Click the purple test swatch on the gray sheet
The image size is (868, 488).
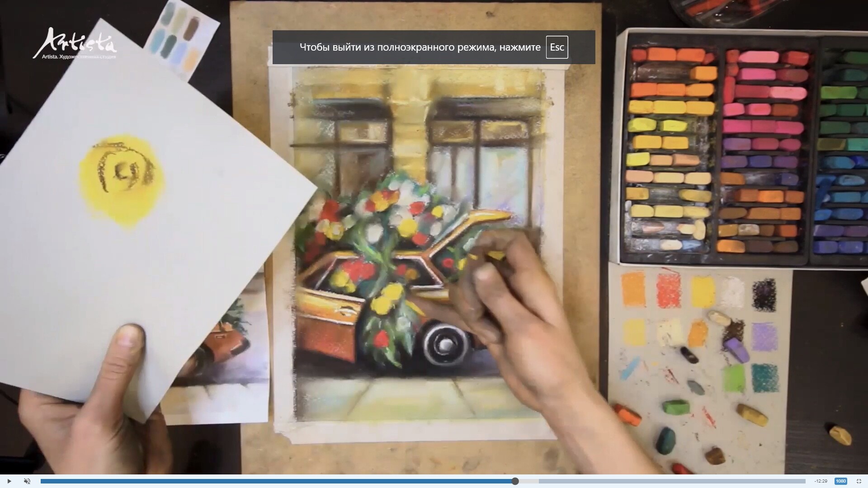(764, 337)
